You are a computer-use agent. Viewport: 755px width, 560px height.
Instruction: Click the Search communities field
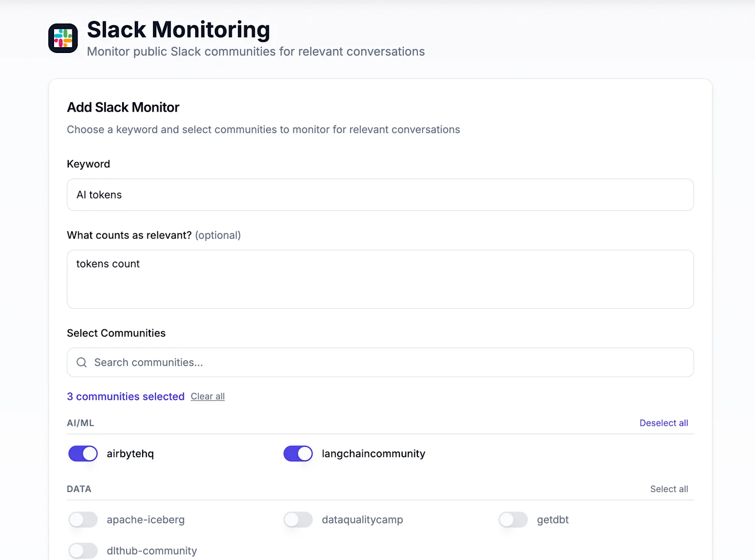click(x=380, y=362)
